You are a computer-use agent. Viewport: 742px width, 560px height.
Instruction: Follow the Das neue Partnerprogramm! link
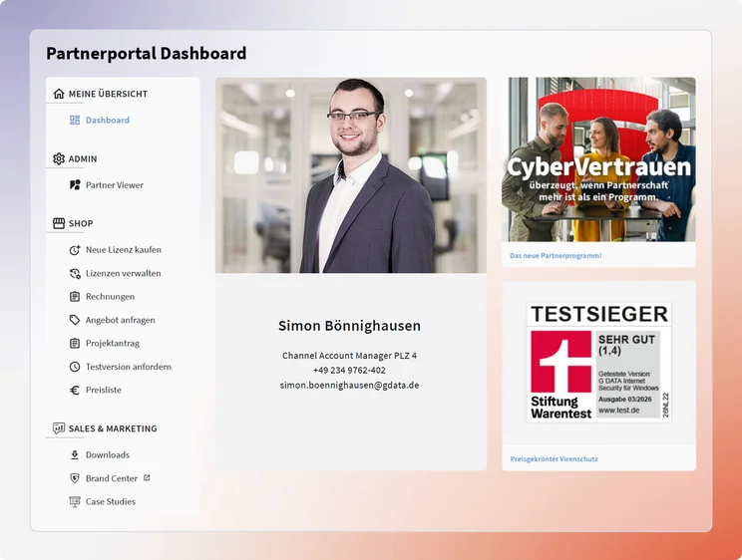click(556, 255)
